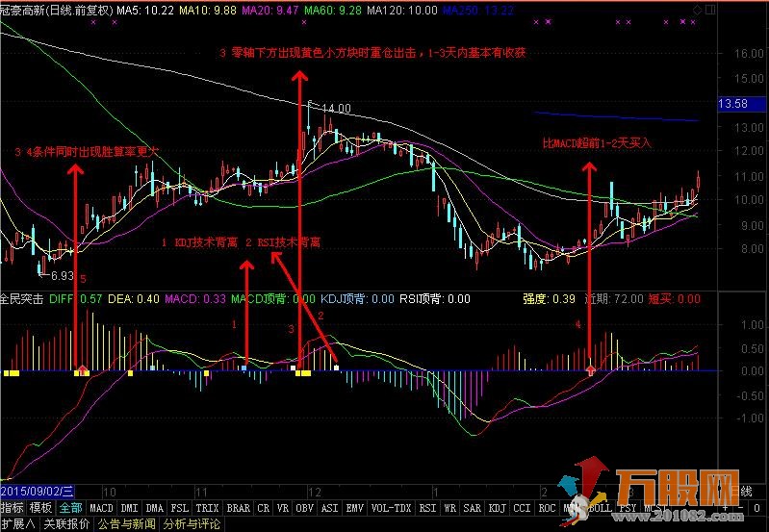The height and width of the screenshot is (532, 769).
Task: Switch to the CCI indicator
Action: tap(523, 508)
